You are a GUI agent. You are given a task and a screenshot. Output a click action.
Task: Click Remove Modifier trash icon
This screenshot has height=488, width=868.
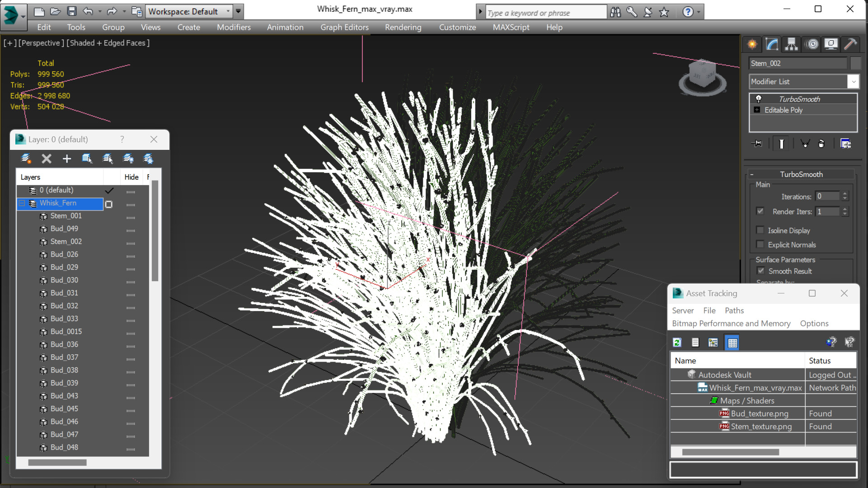pos(821,144)
